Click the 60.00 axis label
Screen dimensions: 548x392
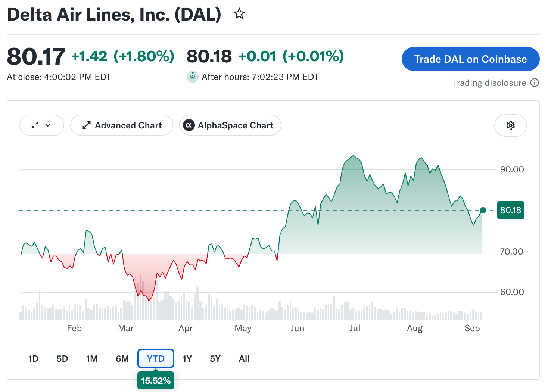tap(512, 292)
